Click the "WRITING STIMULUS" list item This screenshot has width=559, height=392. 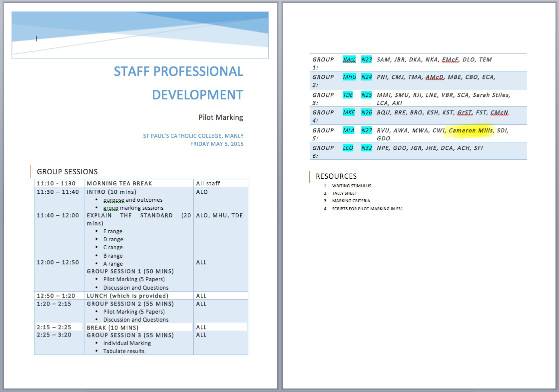click(x=351, y=186)
